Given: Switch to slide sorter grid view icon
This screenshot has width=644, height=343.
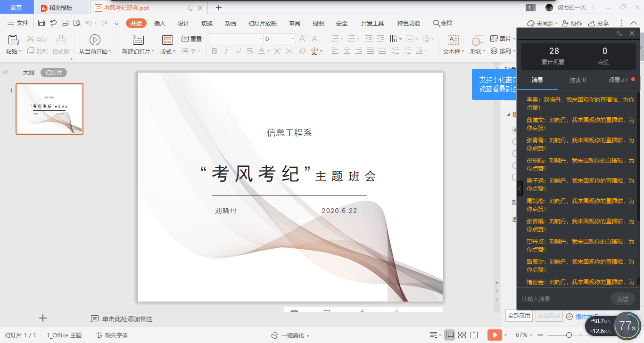Looking at the screenshot, I should [x=462, y=335].
